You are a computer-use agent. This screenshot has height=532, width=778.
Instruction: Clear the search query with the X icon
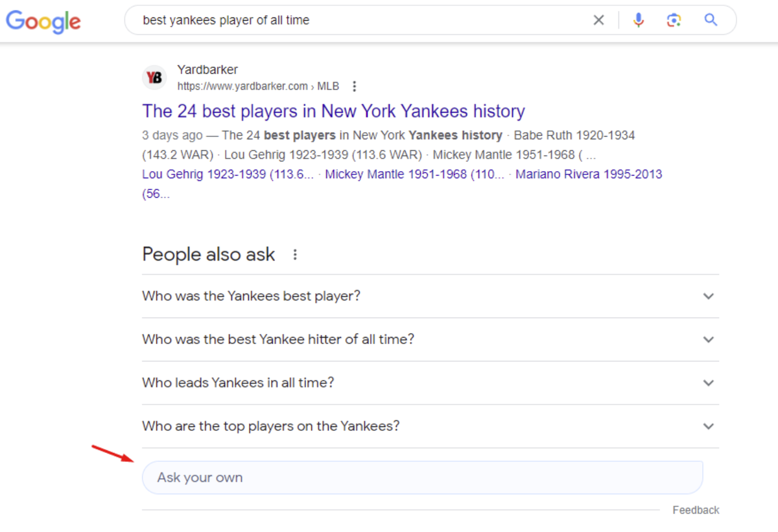point(598,20)
